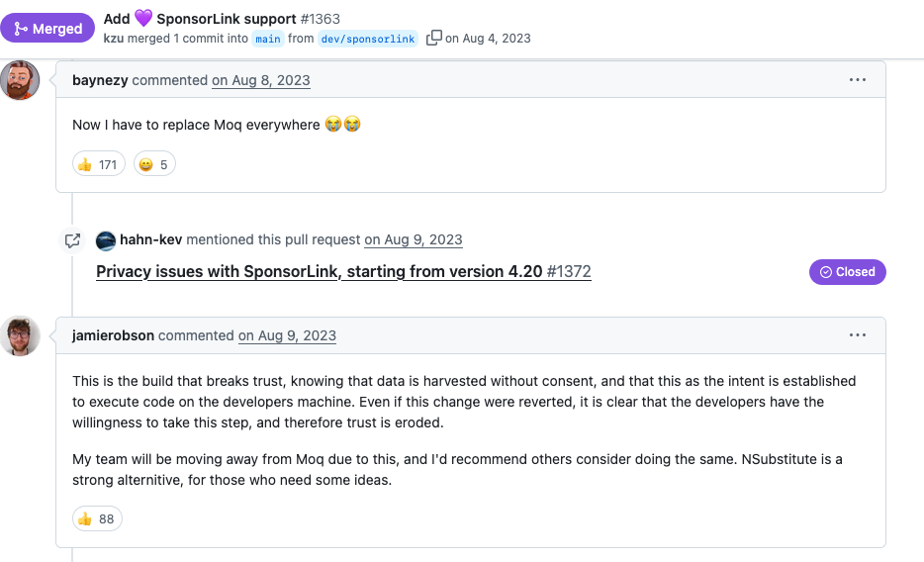Click the Closed issue status badge
Screen dimensions: 924x562
848,272
